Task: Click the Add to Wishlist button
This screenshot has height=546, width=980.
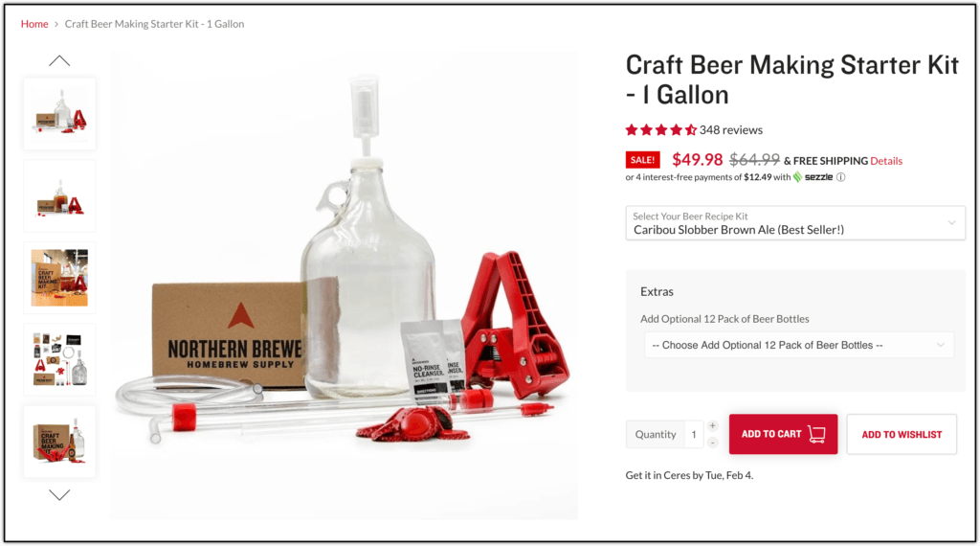Action: (902, 434)
